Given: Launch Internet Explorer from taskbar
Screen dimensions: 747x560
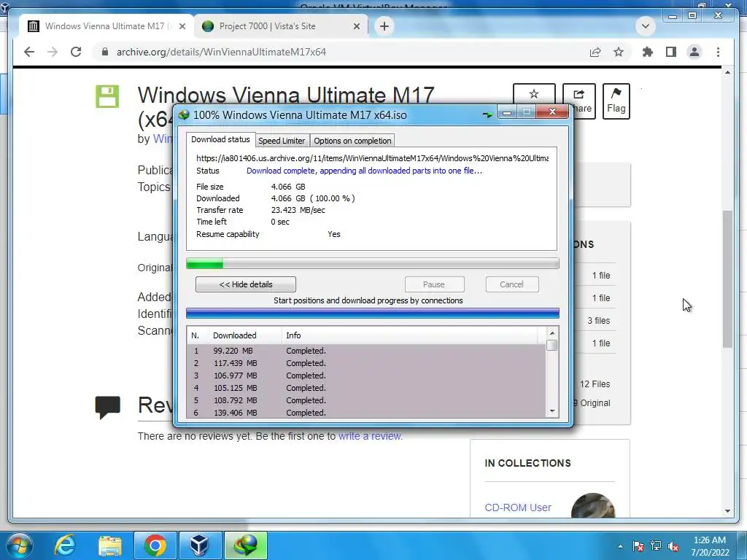Looking at the screenshot, I should coord(65,545).
